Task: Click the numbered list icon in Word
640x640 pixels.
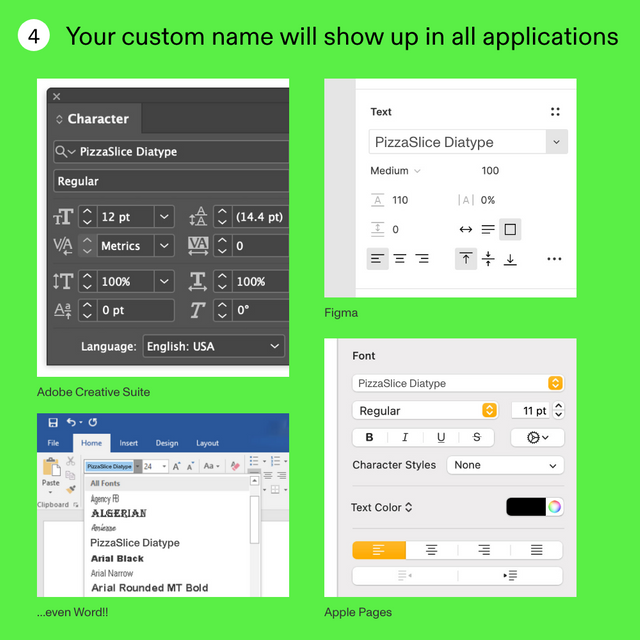Action: [276, 461]
